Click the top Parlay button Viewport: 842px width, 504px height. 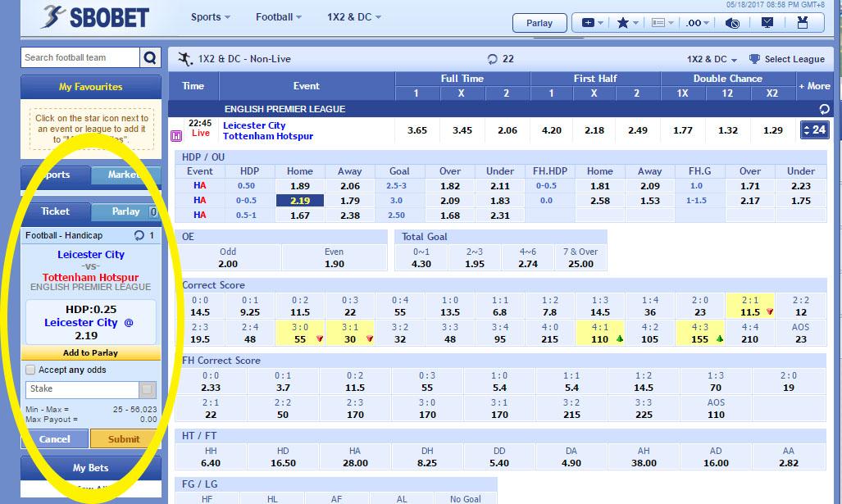(539, 23)
